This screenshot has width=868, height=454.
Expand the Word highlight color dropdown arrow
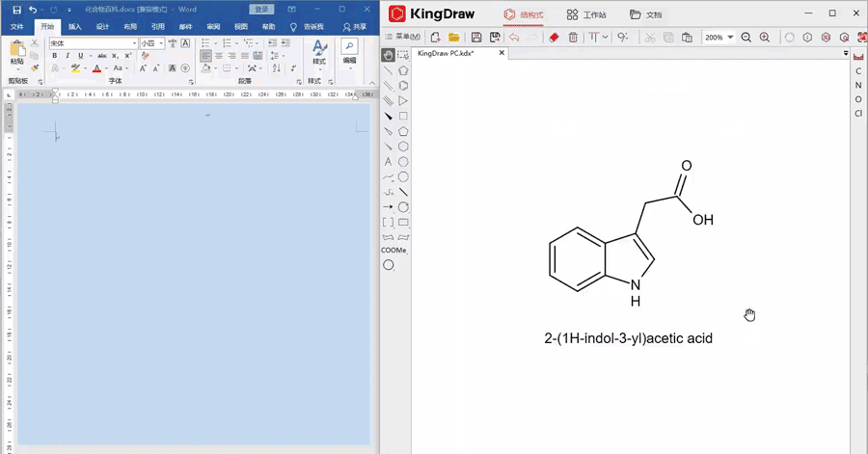[x=85, y=68]
